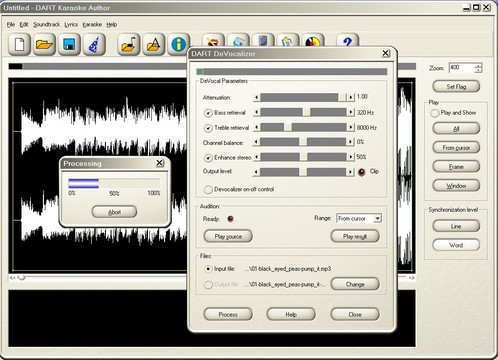This screenshot has height=360, width=498.
Task: Toggle the Enhance stereo checkbox
Action: tap(208, 157)
